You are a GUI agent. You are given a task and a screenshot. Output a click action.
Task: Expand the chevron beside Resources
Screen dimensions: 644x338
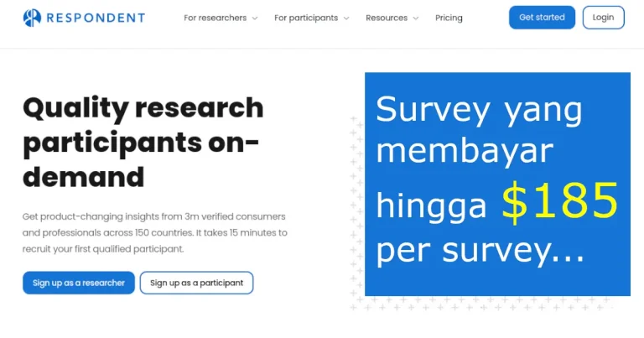pyautogui.click(x=415, y=18)
